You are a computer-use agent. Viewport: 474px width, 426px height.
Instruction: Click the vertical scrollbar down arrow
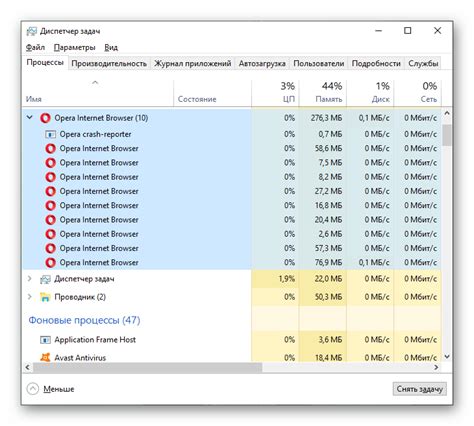click(x=447, y=356)
